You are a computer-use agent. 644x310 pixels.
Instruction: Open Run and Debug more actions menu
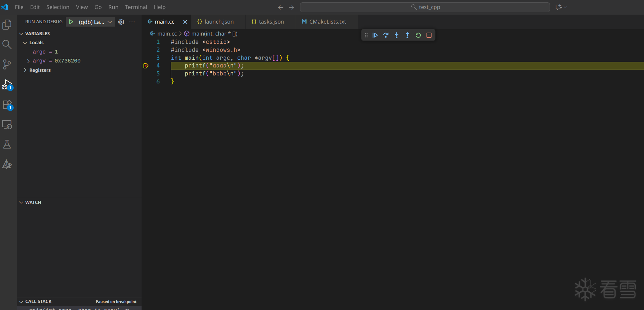[132, 22]
